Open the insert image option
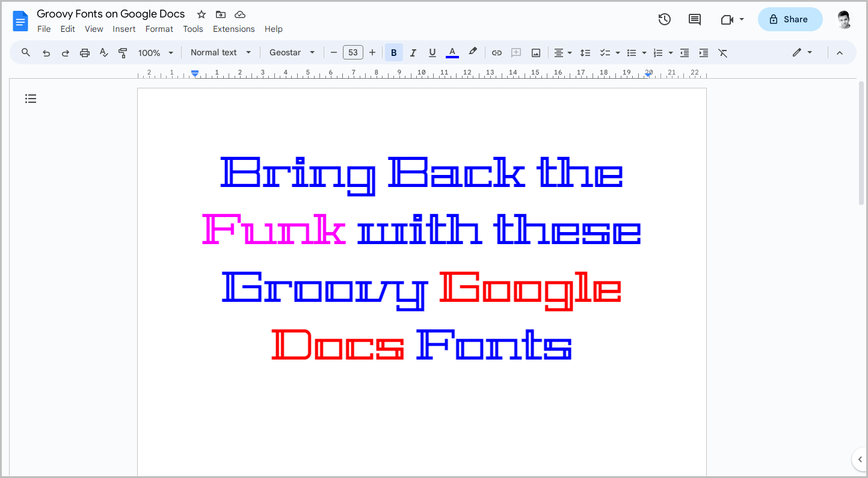The width and height of the screenshot is (868, 478). click(x=535, y=52)
